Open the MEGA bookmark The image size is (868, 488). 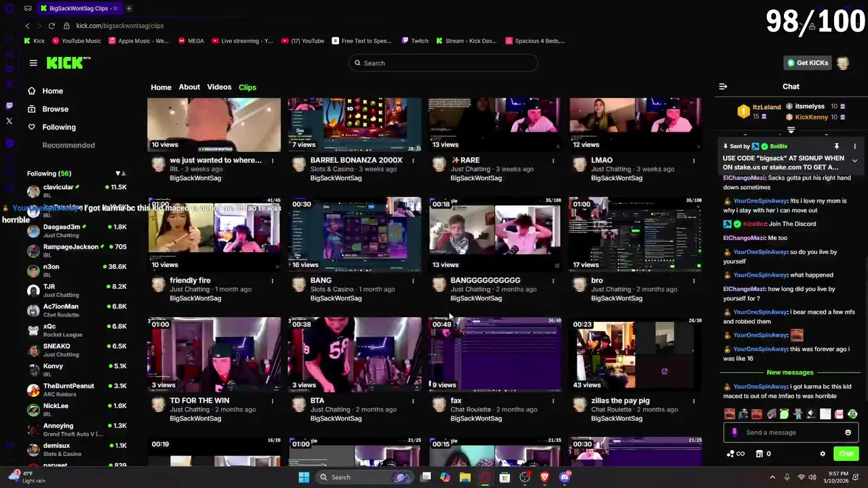tap(191, 41)
